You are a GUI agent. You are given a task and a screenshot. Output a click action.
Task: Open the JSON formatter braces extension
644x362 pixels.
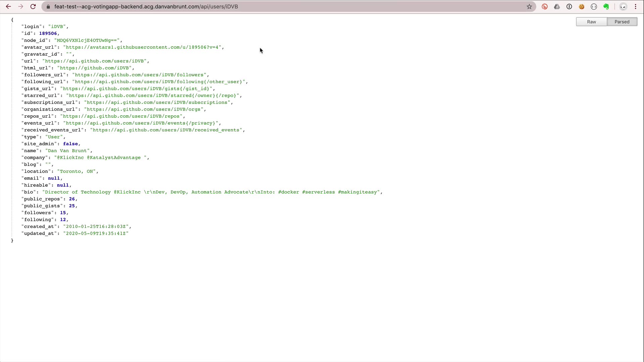[x=594, y=6]
